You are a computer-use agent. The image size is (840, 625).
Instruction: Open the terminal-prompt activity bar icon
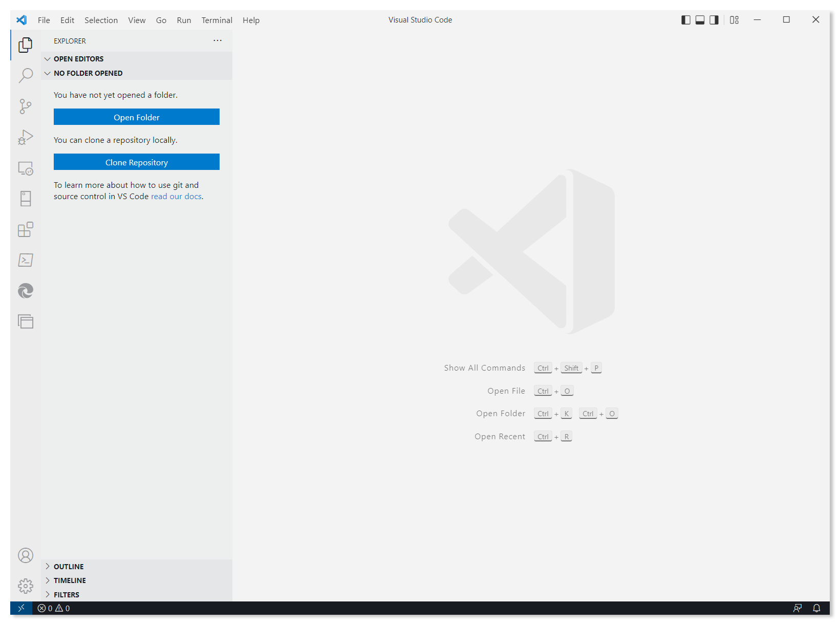(x=26, y=260)
